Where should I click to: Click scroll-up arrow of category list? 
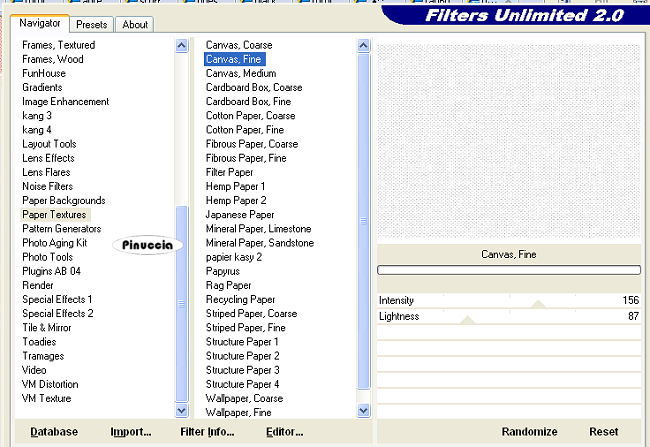[182, 45]
